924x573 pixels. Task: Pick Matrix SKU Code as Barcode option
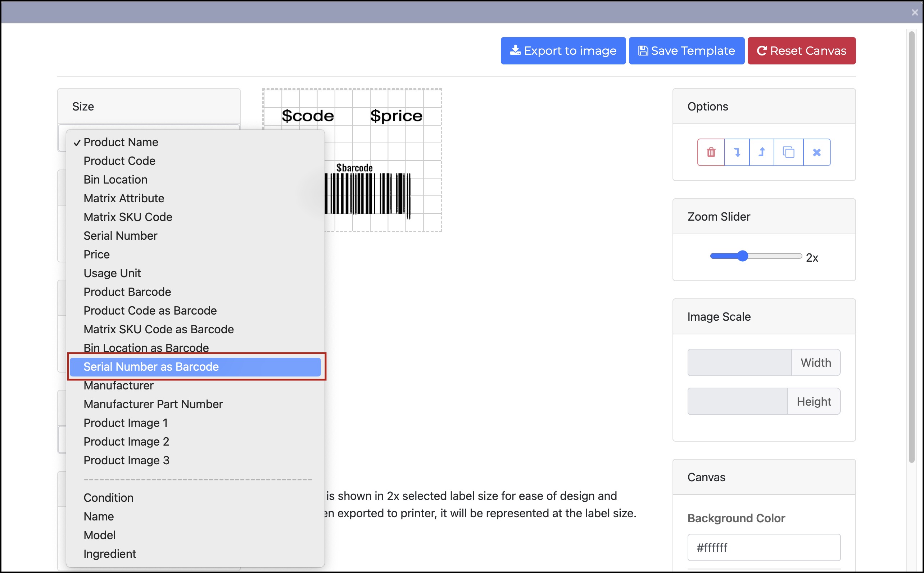click(158, 329)
